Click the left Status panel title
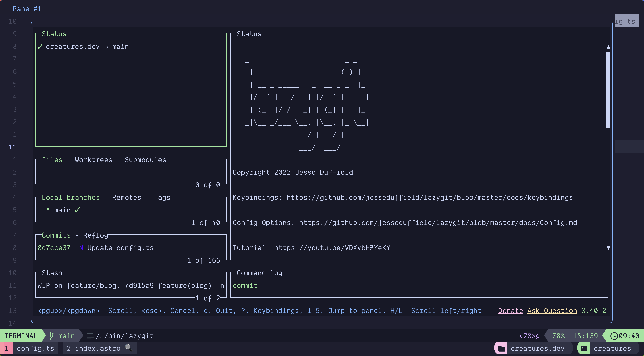Image resolution: width=644 pixels, height=356 pixels. coord(54,34)
